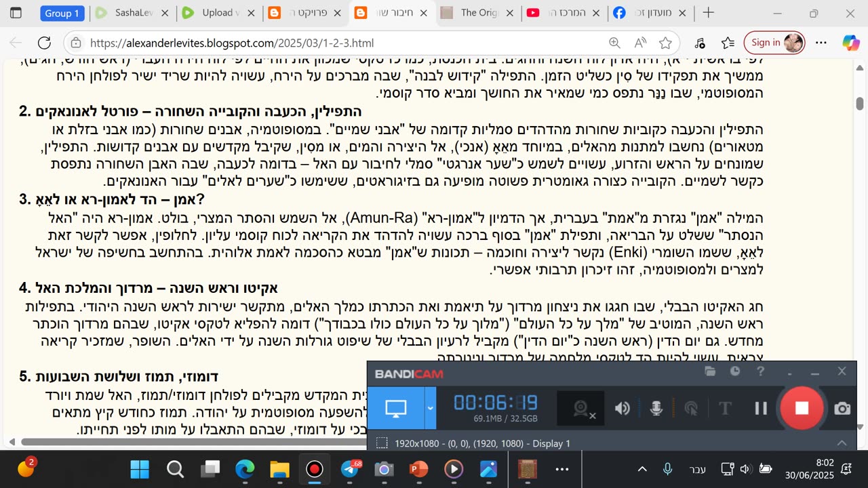Sign in to the Edge profile
Viewport: 868px width, 488px height.
(x=774, y=43)
